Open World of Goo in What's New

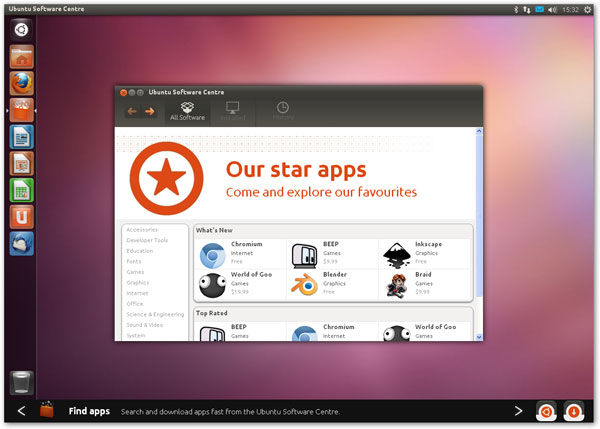(212, 285)
